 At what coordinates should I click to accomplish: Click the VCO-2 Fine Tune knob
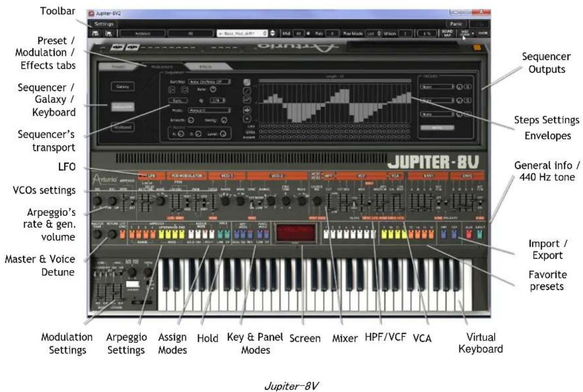(x=286, y=201)
